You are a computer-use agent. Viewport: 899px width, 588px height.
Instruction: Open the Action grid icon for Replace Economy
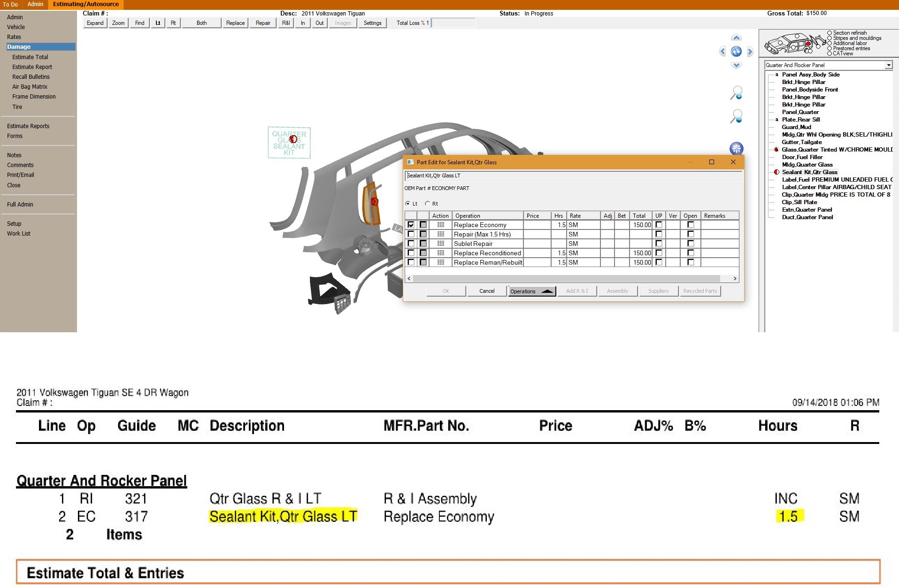pos(440,225)
